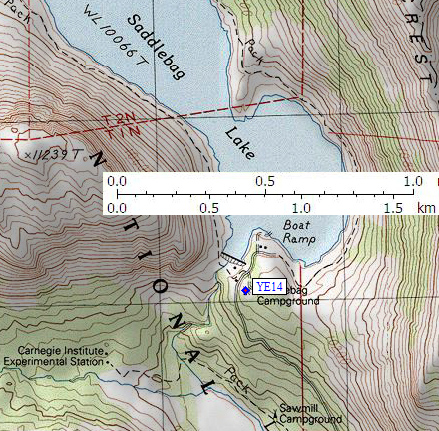
Task: Click the Carnegie Institute Experimental Station label
Action: click(x=54, y=356)
